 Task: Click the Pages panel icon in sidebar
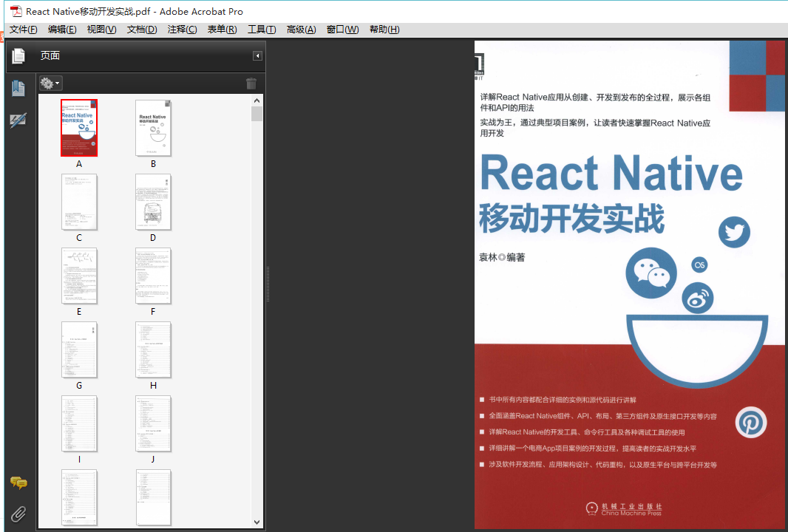click(x=18, y=55)
